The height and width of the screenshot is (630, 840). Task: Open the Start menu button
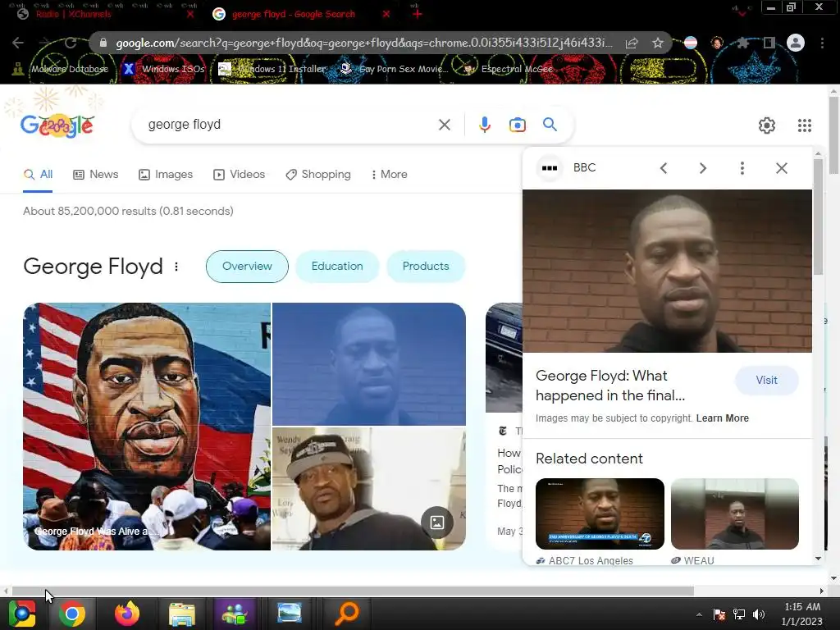point(22,614)
